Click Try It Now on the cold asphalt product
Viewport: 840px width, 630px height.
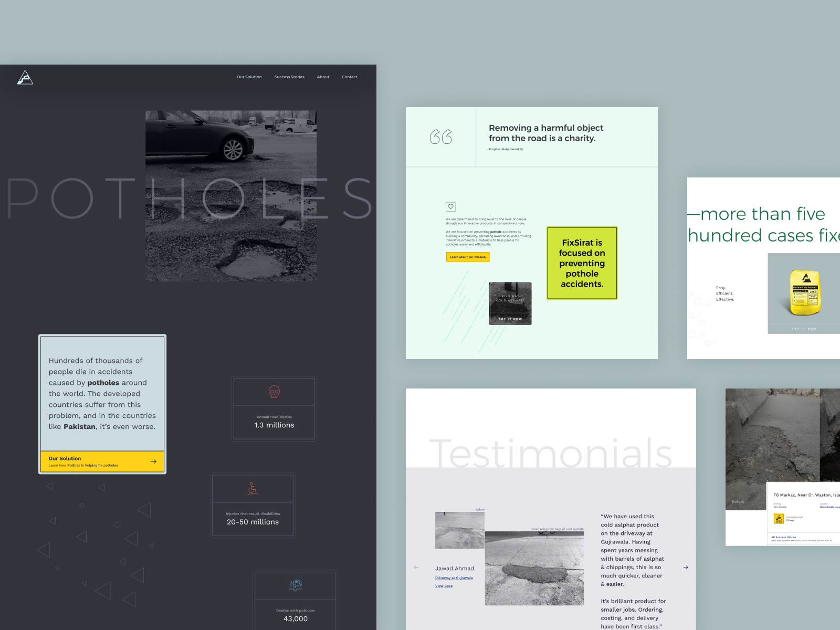click(510, 318)
